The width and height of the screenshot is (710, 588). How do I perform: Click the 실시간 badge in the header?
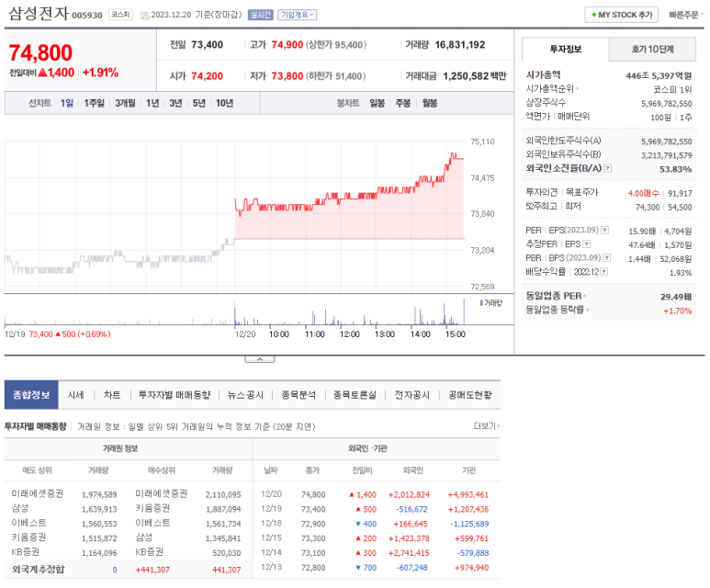pyautogui.click(x=260, y=15)
